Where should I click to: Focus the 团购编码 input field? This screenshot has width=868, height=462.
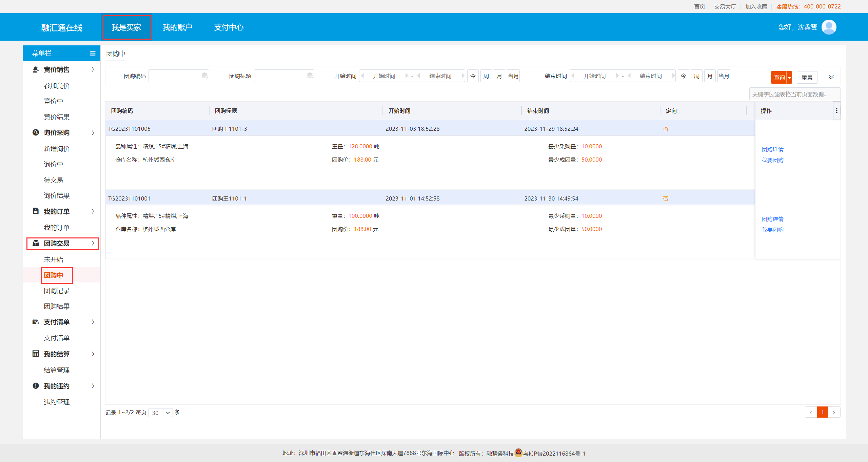pyautogui.click(x=179, y=76)
